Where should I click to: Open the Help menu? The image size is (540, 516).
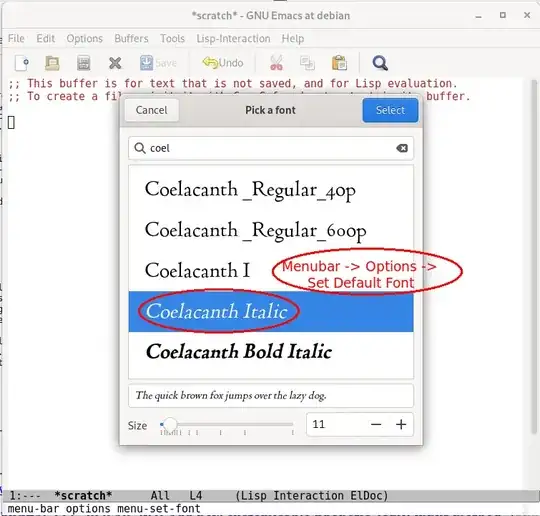pos(293,38)
